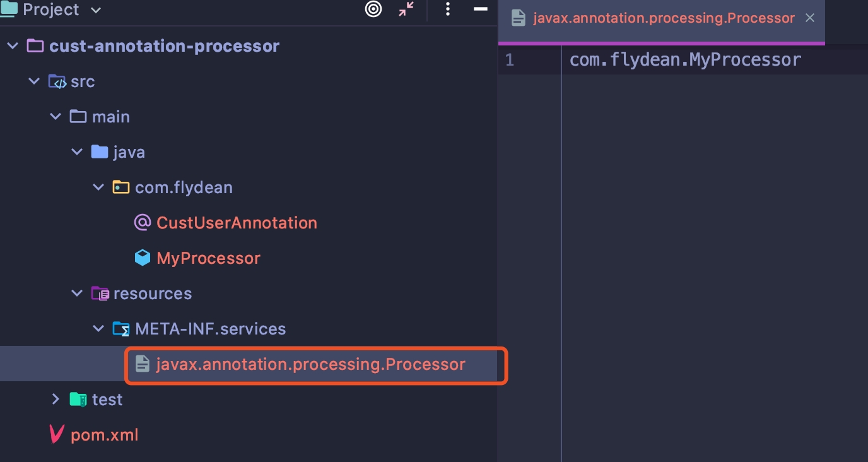
Task: Click the CustUserAnnotation @ annotation icon
Action: 143,223
